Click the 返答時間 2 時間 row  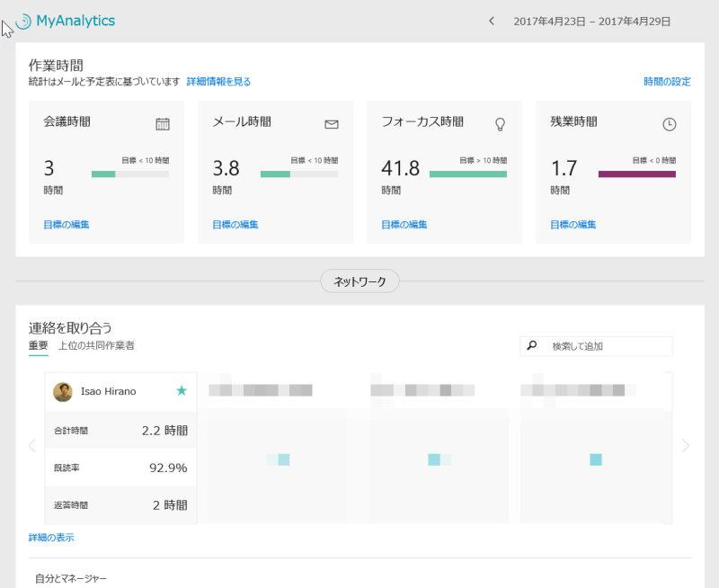pos(121,505)
